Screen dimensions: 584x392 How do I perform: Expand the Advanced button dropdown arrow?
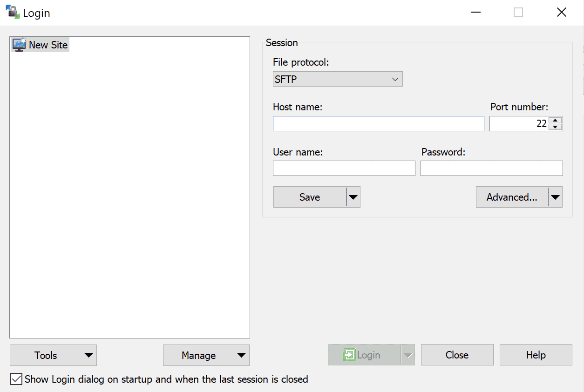(556, 197)
